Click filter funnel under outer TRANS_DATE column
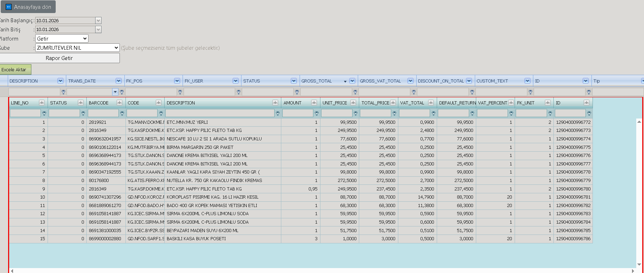644x273 pixels. pyautogui.click(x=122, y=92)
